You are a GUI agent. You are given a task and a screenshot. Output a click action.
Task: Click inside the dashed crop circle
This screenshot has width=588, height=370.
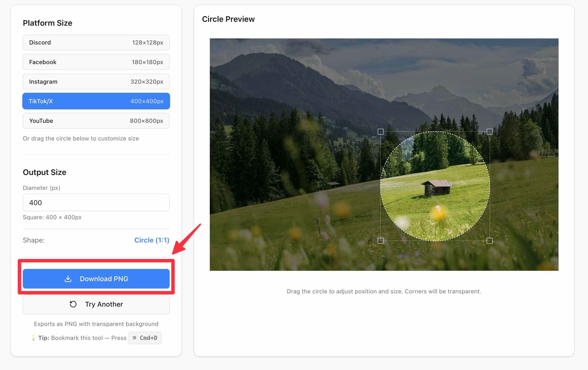[435, 186]
